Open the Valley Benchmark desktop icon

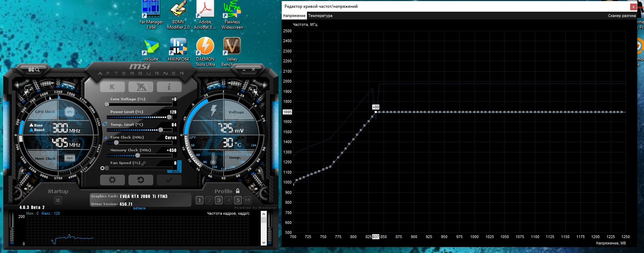[x=232, y=52]
